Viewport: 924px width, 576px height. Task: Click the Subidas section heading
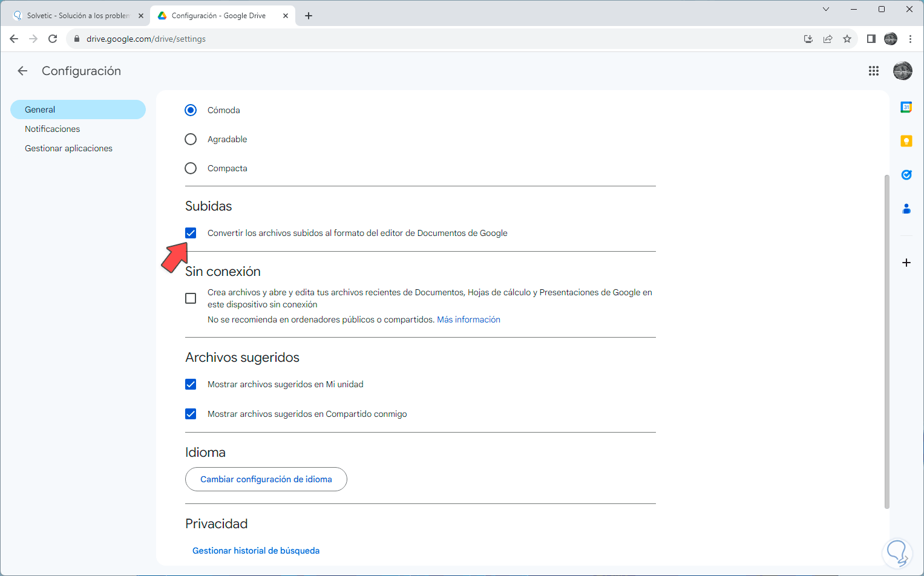pos(208,206)
